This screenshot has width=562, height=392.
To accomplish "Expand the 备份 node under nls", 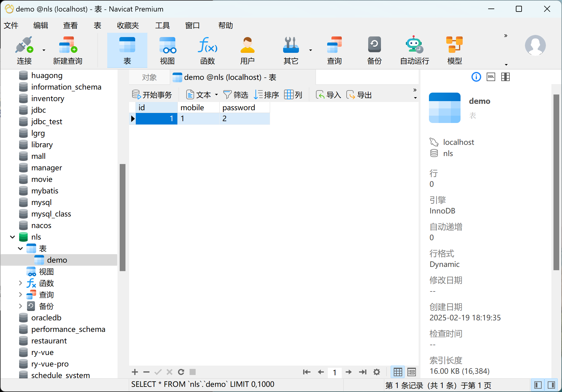I will tap(20, 306).
